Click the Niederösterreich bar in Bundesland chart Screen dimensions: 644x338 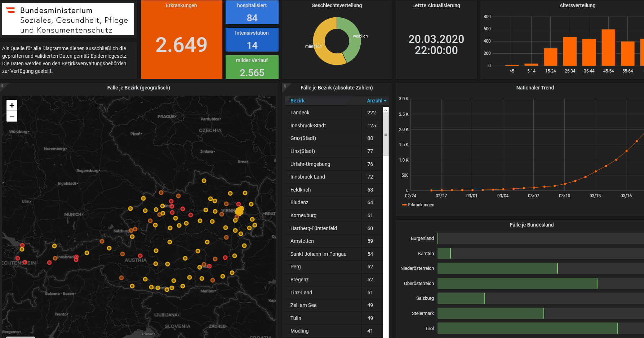pyautogui.click(x=498, y=268)
